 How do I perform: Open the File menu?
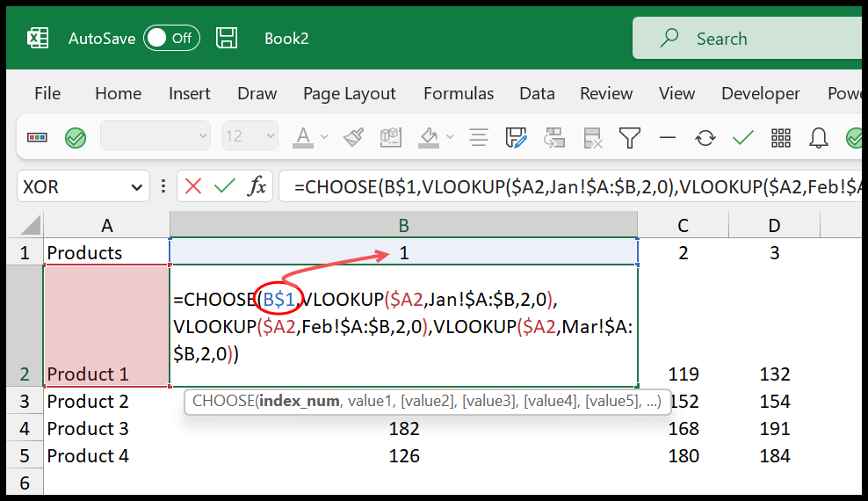coord(47,93)
